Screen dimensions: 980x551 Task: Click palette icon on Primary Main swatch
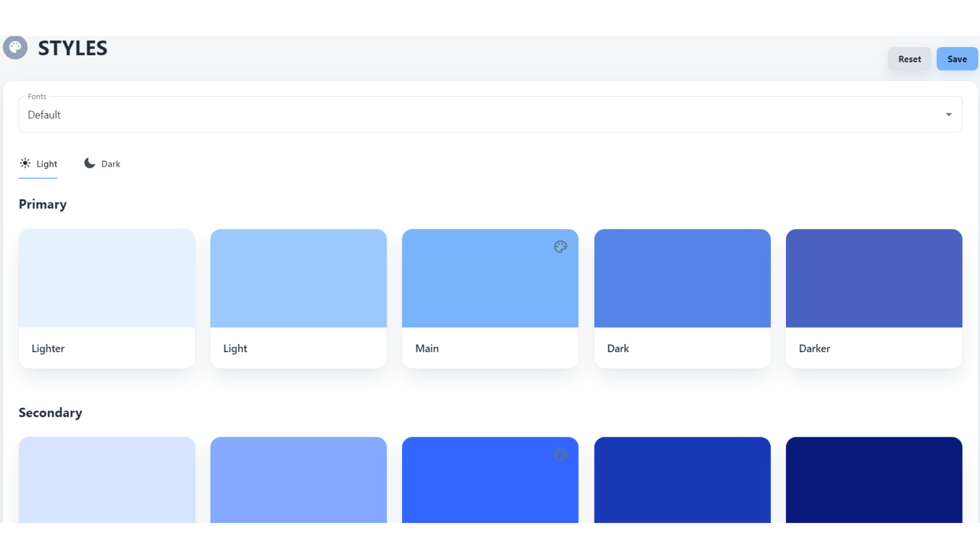tap(560, 247)
